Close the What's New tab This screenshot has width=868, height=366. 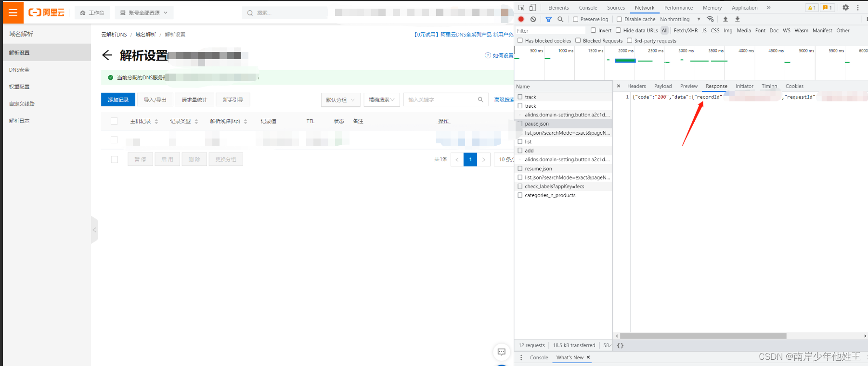pos(588,357)
